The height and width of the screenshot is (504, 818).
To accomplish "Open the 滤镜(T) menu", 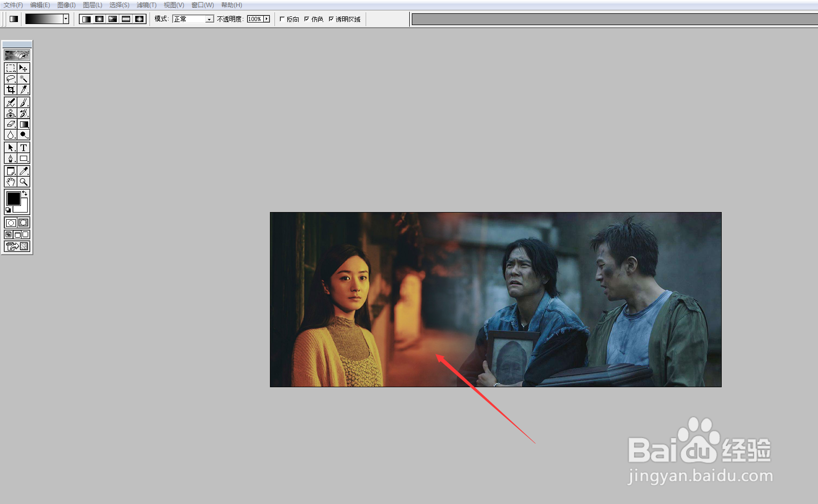I will (146, 5).
